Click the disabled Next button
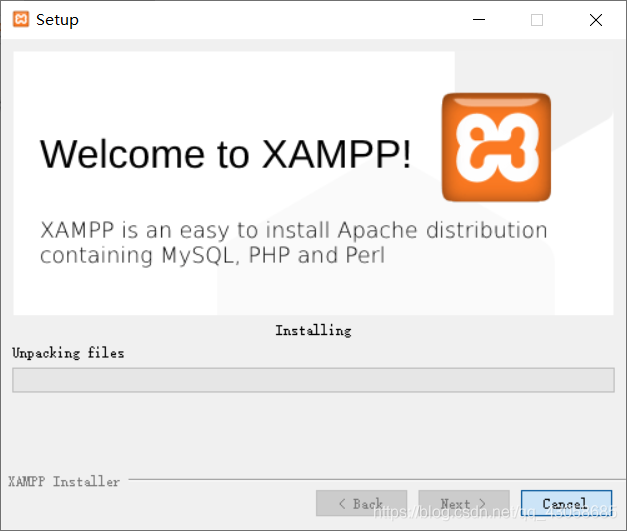Image resolution: width=627 pixels, height=531 pixels. click(464, 503)
